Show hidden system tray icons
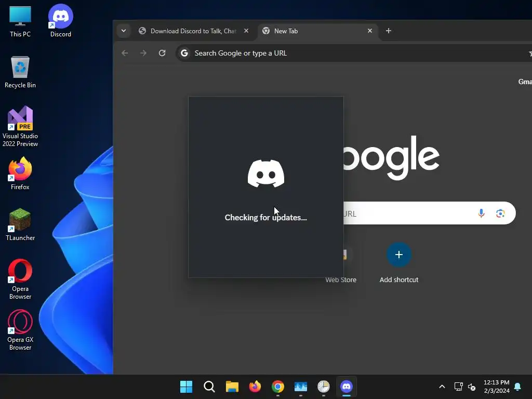Image resolution: width=532 pixels, height=399 pixels. pos(442,387)
